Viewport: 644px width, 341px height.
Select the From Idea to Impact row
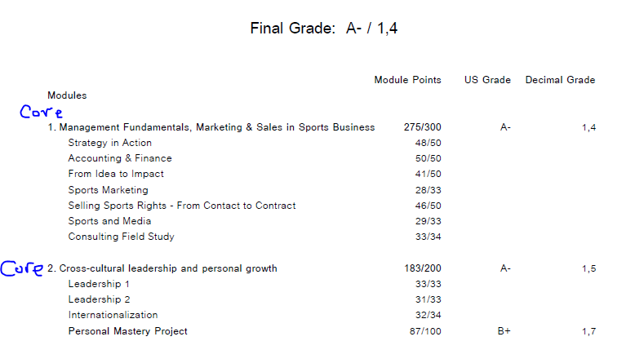click(x=255, y=174)
